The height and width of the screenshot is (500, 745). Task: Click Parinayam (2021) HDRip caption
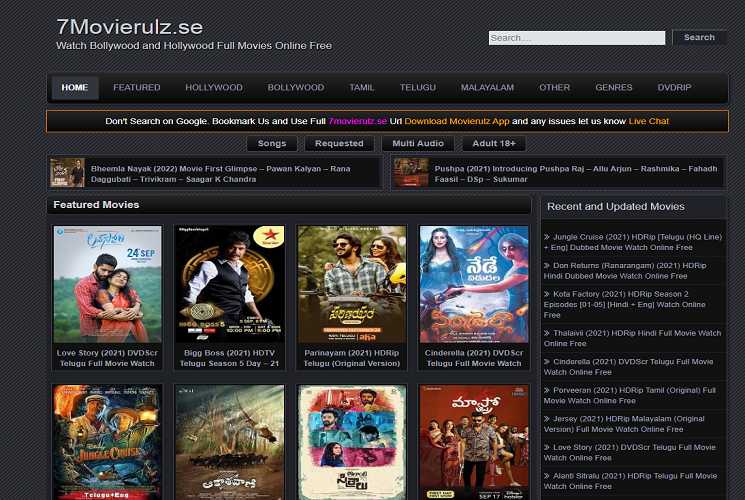[352, 358]
